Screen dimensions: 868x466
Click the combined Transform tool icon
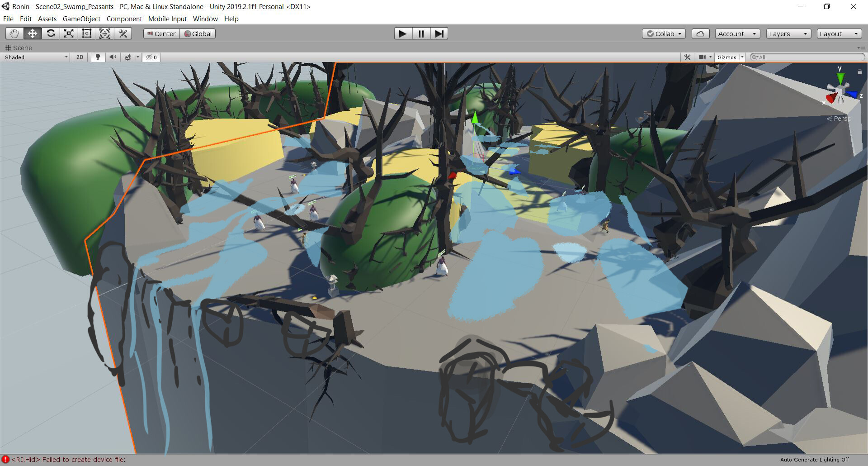coord(105,33)
